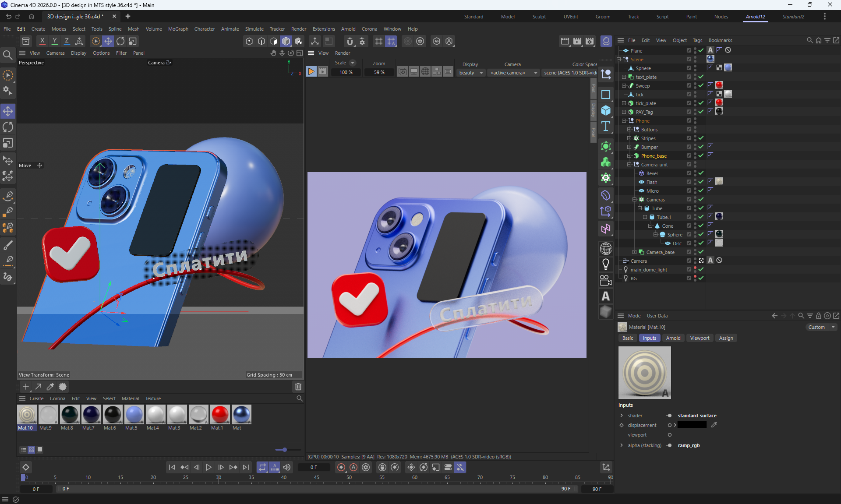Select the Rotate tool in left toolbar
The width and height of the screenshot is (841, 504).
click(8, 127)
